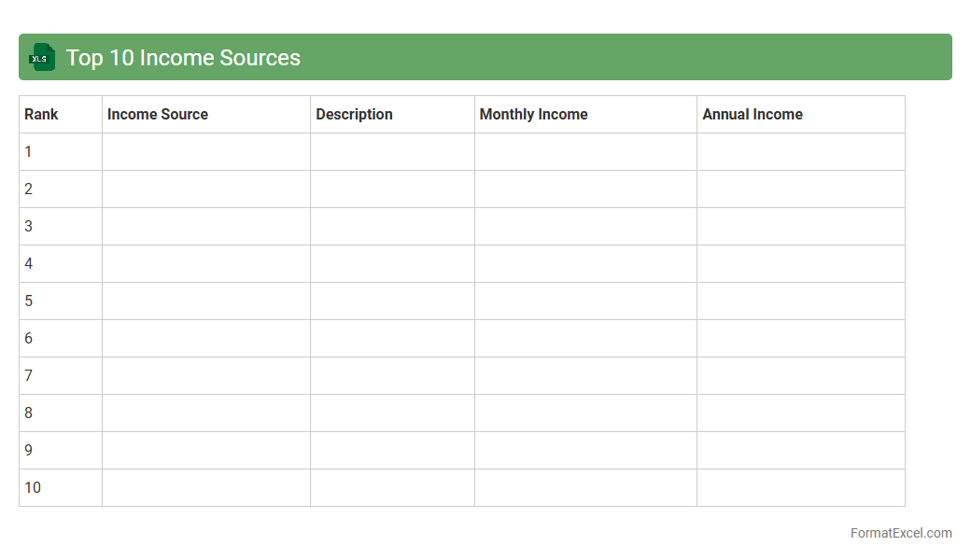Click the Description cell for rank 6
Screen dimensions: 971x560
click(392, 338)
